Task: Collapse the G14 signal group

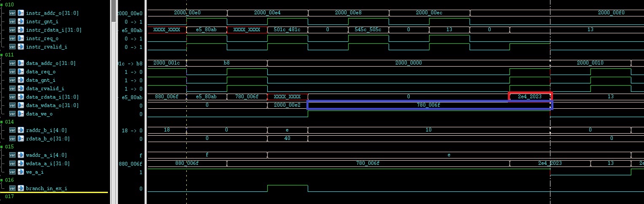Action: [x=1, y=122]
